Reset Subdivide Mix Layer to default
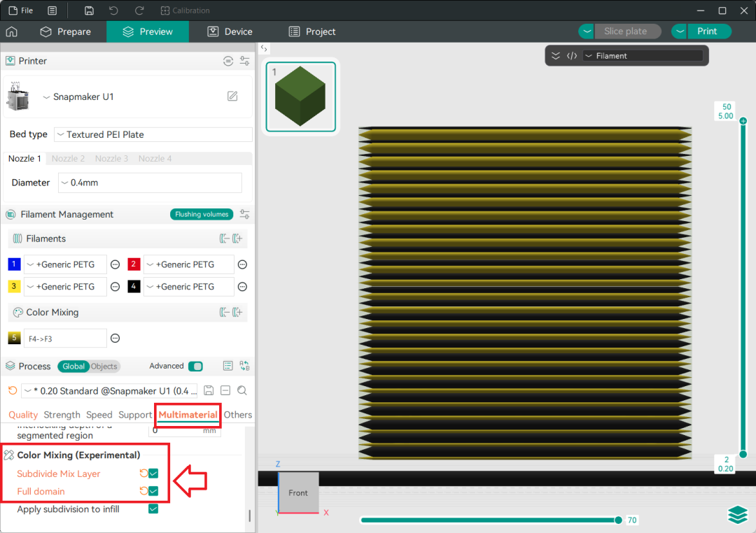The width and height of the screenshot is (756, 533). coord(143,474)
